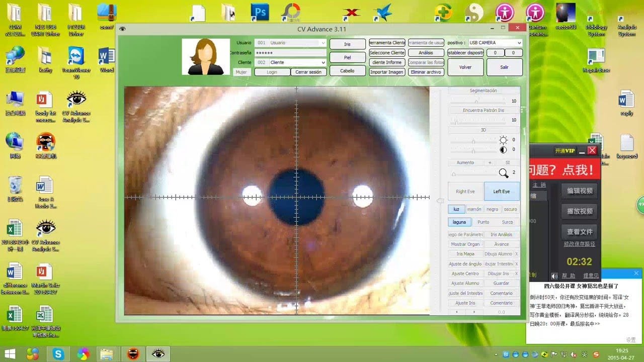Image resolution: width=644 pixels, height=362 pixels.
Task: Click the Importar Imagen button
Action: [x=386, y=72]
